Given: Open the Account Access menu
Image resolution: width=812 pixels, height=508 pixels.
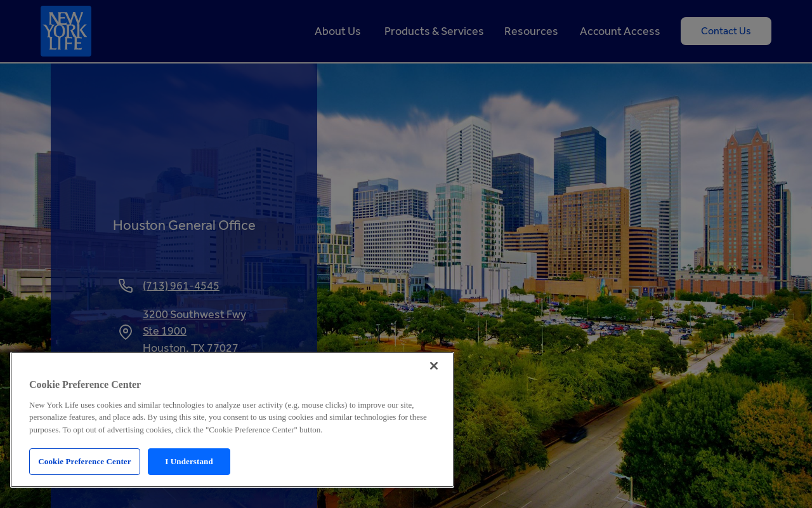Looking at the screenshot, I should 620,31.
